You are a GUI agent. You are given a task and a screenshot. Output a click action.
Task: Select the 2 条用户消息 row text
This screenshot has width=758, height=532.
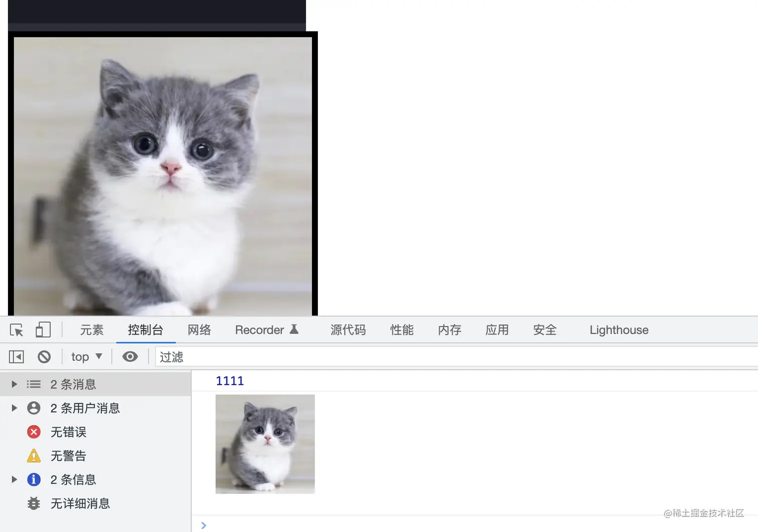85,408
